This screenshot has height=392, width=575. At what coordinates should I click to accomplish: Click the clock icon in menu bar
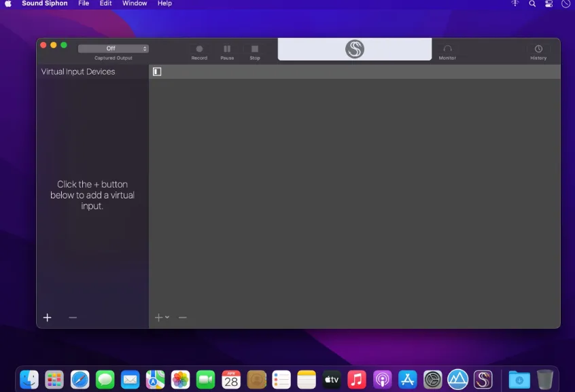[566, 3]
